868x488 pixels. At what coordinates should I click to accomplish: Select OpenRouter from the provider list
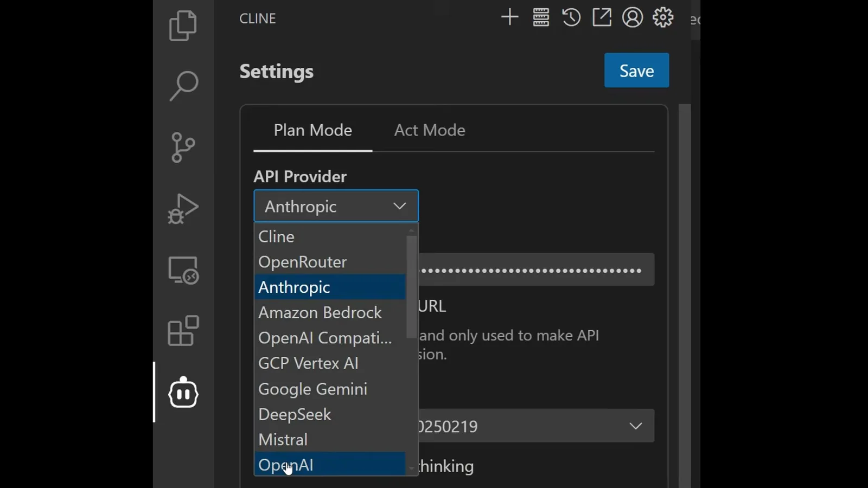330,262
